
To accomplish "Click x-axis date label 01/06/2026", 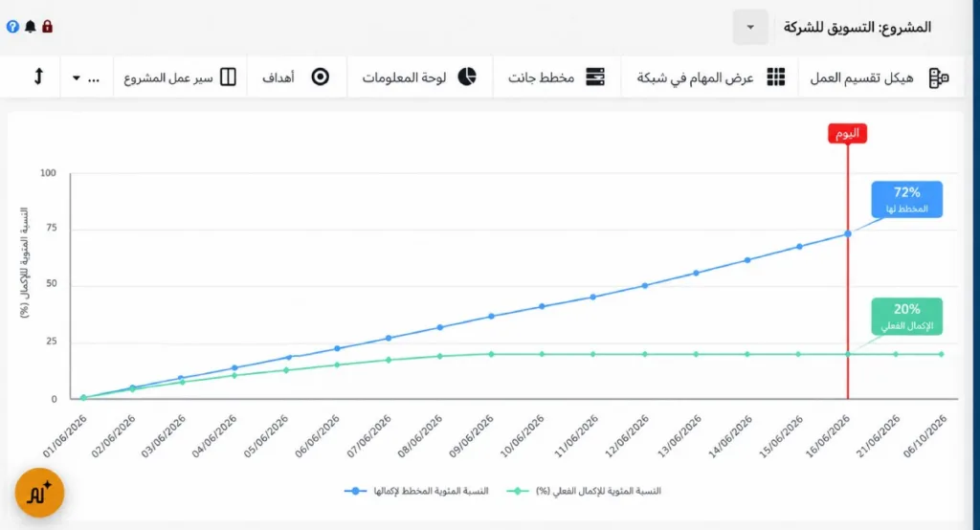I will click(x=65, y=437).
